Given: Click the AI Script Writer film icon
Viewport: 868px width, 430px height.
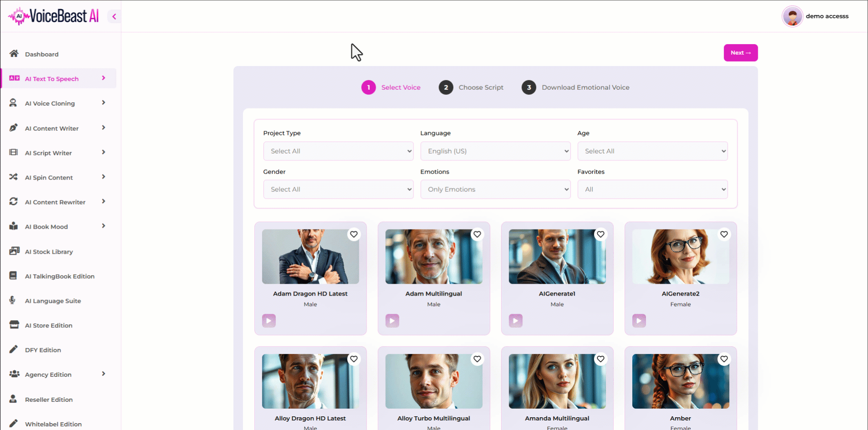Looking at the screenshot, I should pyautogui.click(x=14, y=152).
